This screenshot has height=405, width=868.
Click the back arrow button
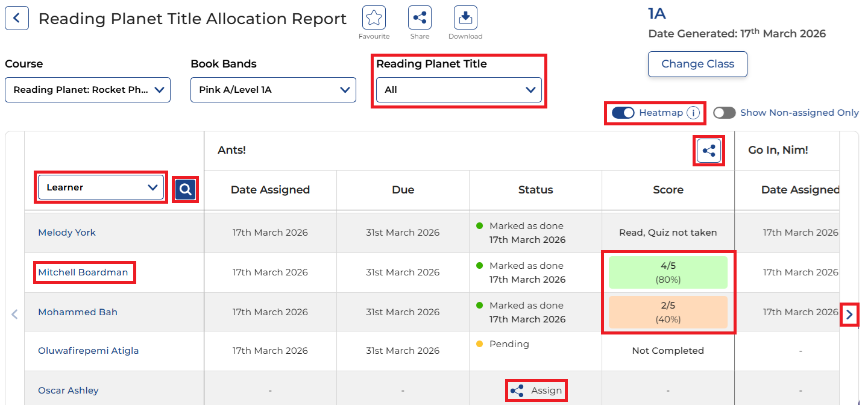coord(16,18)
